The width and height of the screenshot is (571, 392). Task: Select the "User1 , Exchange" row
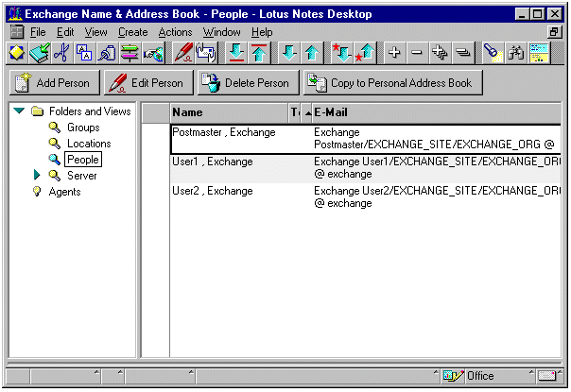click(x=365, y=168)
